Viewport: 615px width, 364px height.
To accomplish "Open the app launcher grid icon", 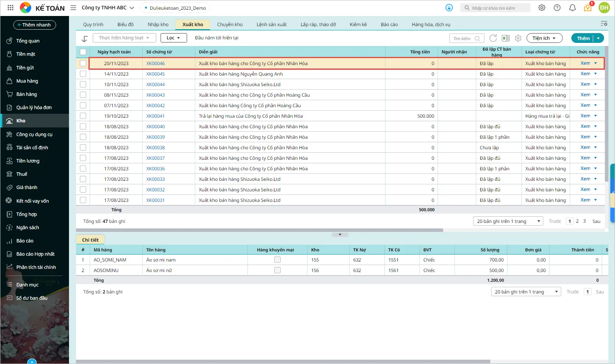I will (x=11, y=8).
